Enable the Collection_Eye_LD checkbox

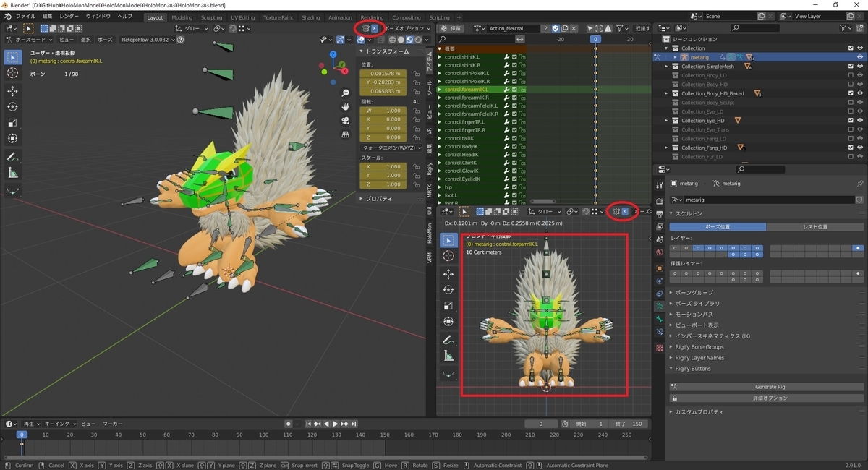[x=851, y=111]
